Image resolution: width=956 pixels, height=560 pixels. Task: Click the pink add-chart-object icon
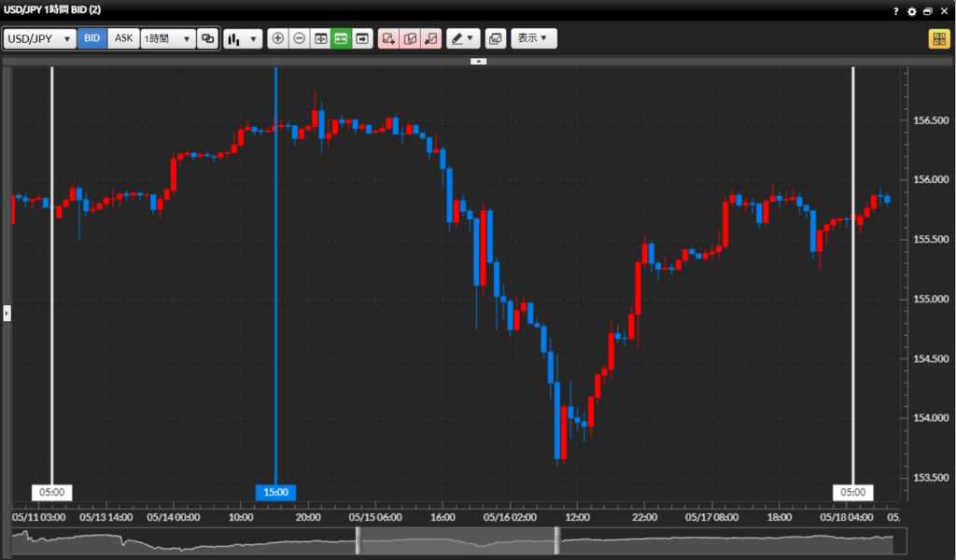point(388,39)
